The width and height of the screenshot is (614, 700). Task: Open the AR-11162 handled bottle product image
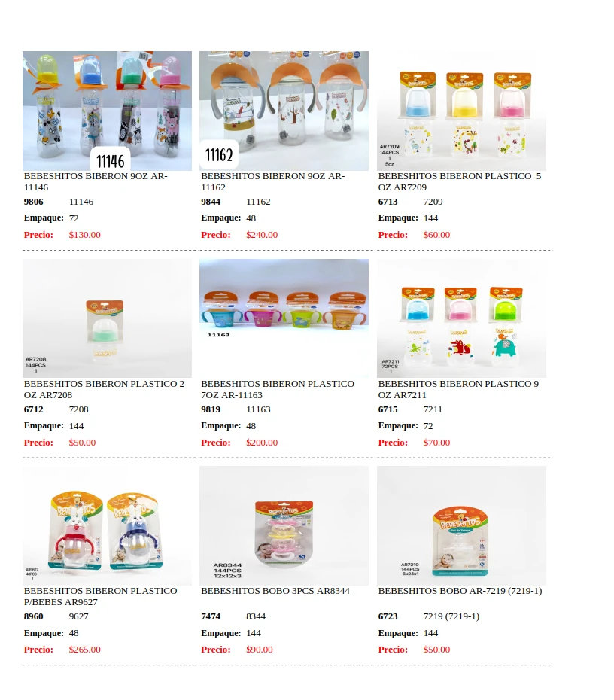pyautogui.click(x=284, y=111)
